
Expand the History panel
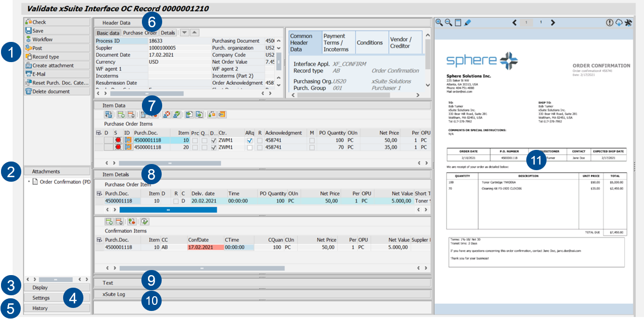(x=40, y=308)
